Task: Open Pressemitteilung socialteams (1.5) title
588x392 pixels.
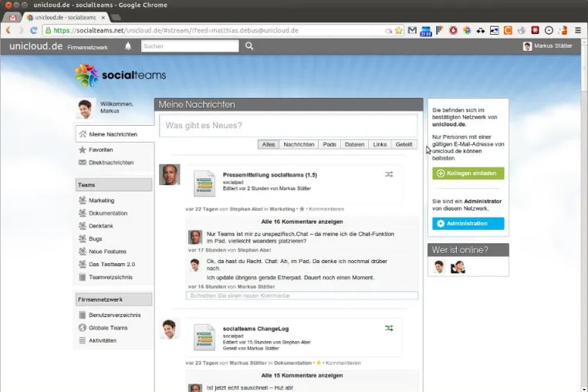Action: [270, 175]
